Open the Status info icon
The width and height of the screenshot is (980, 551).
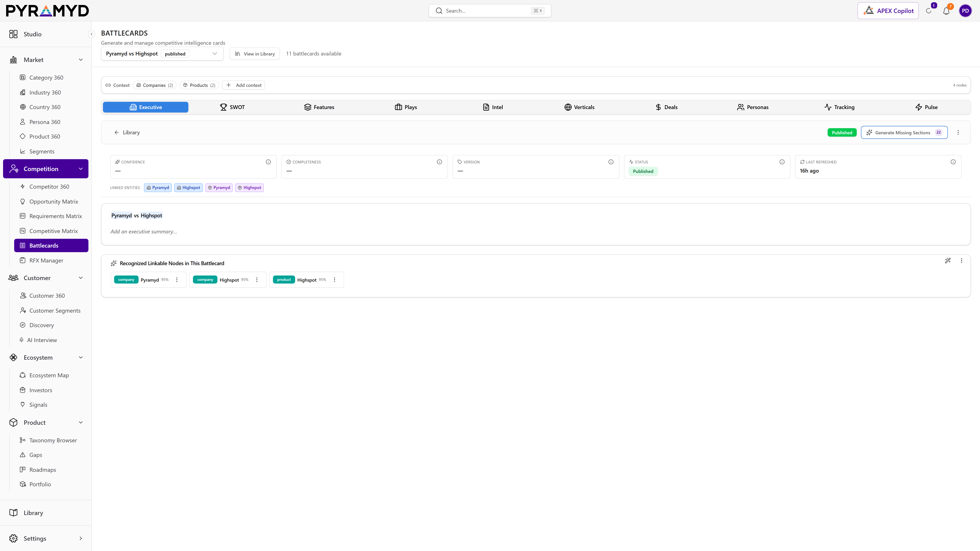pos(782,162)
